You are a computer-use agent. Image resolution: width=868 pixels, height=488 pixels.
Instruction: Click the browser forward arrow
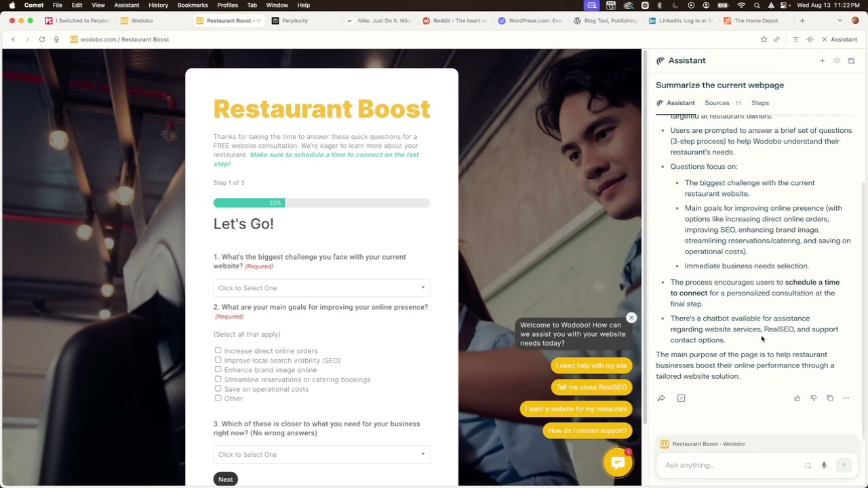coord(27,39)
